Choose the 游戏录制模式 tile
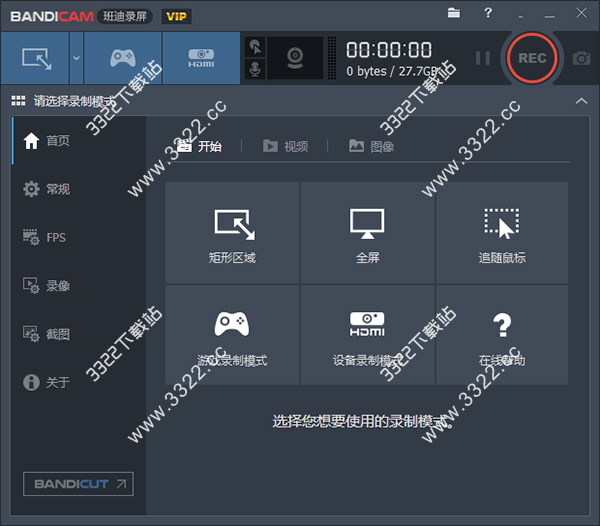 click(232, 335)
